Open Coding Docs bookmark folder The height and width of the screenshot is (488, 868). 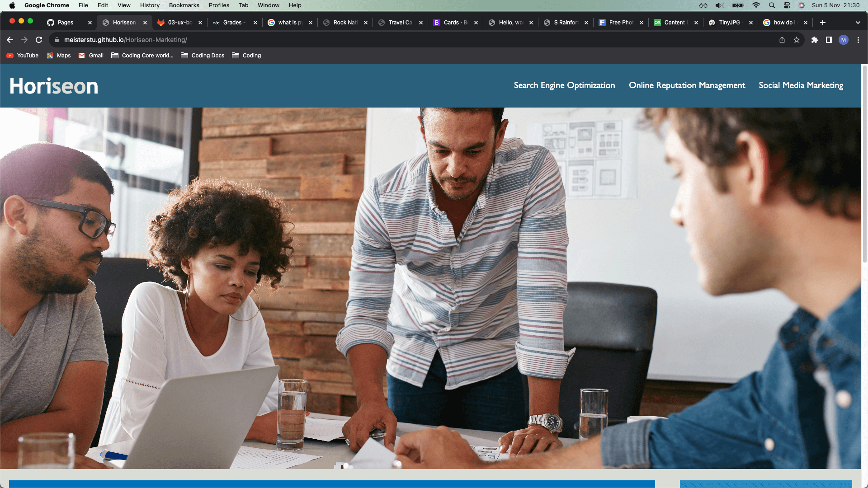[203, 56]
